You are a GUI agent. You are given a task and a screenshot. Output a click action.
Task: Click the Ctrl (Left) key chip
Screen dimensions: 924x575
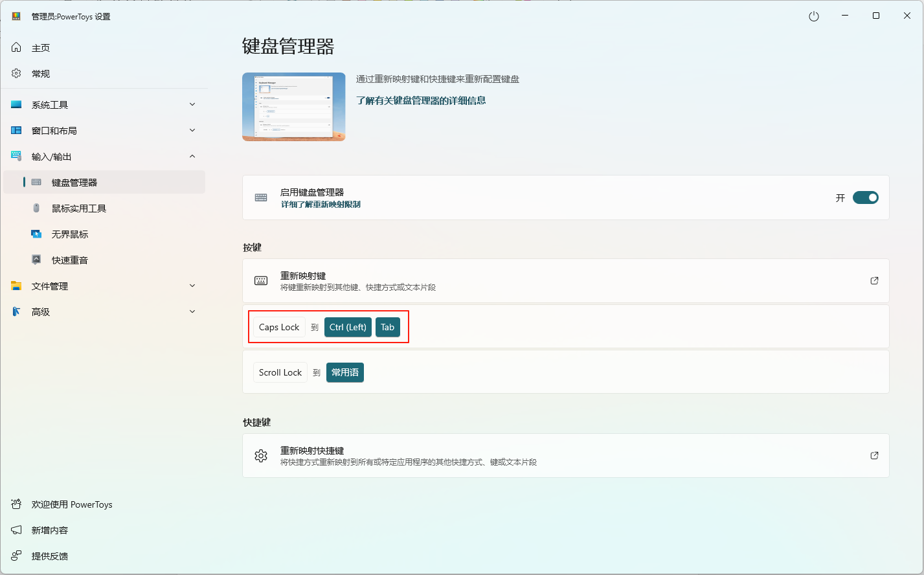348,327
